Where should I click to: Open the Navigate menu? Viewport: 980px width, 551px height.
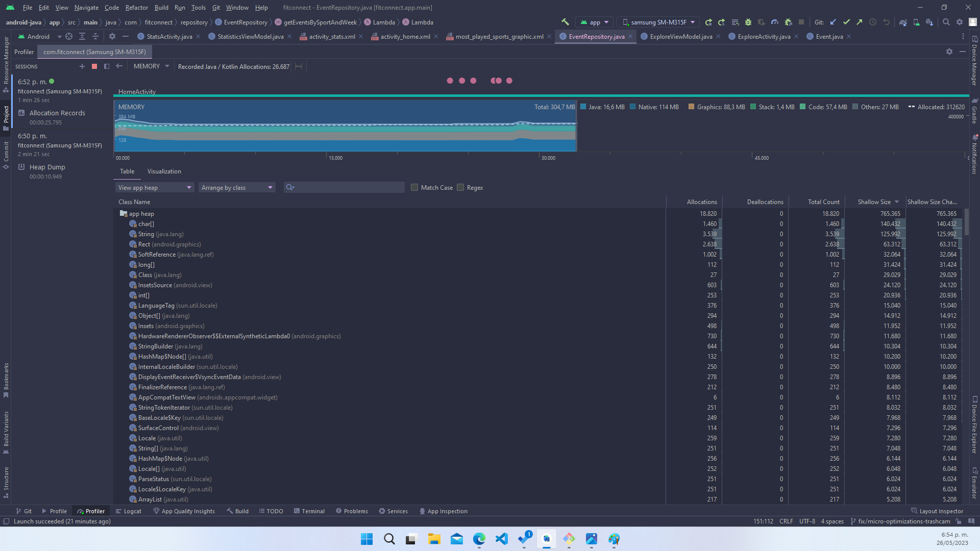(86, 8)
